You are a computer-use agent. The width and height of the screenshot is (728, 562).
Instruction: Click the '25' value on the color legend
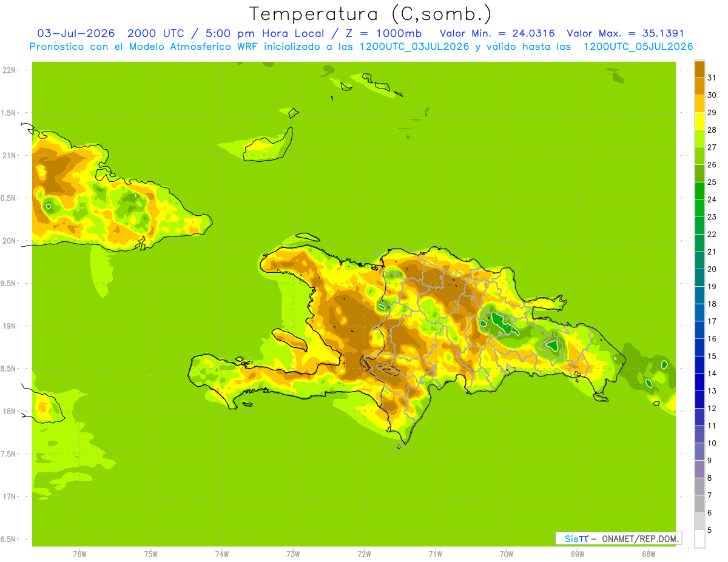point(712,182)
